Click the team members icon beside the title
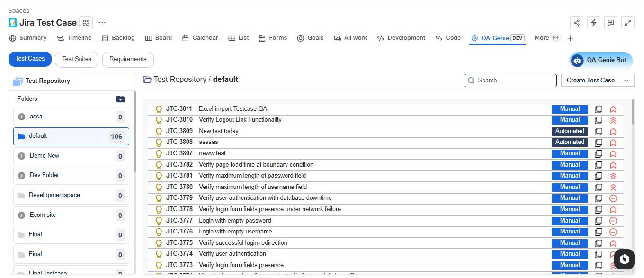 [x=86, y=23]
